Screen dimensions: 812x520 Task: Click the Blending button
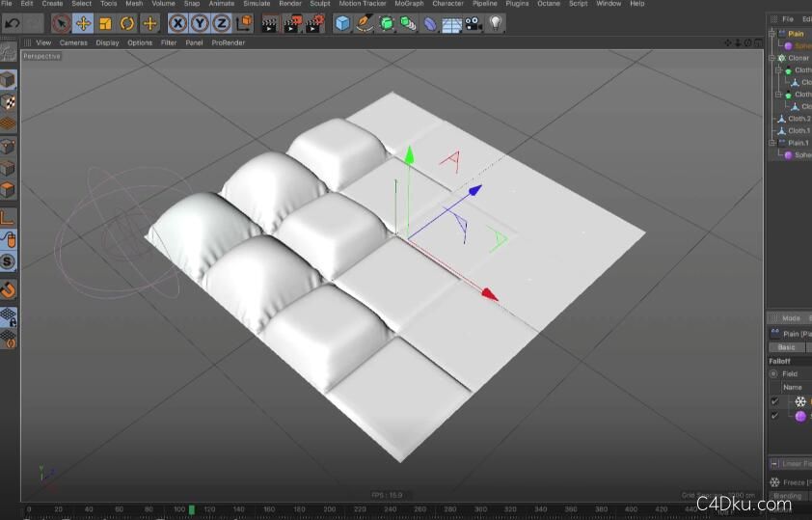(788, 496)
